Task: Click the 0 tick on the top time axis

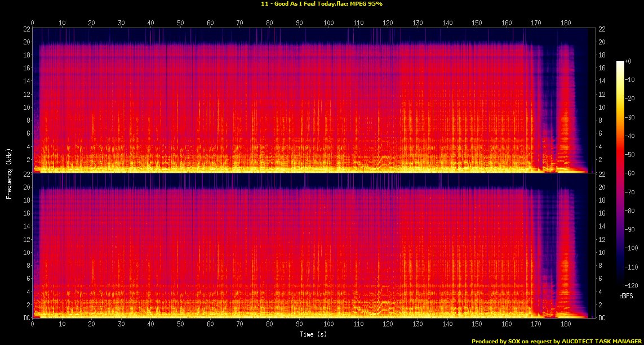Action: point(33,23)
